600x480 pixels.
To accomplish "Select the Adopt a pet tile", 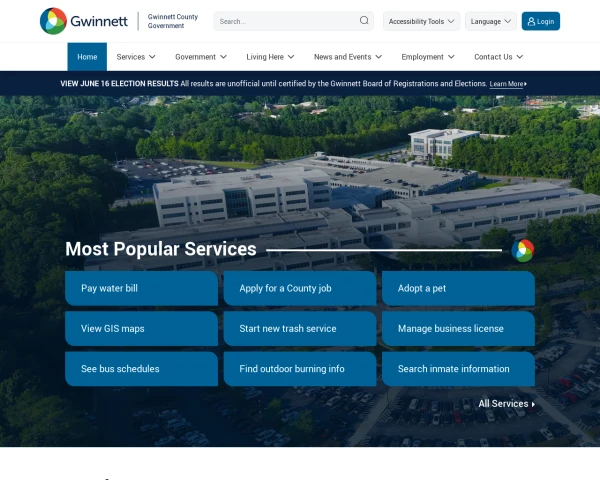I will 458,288.
